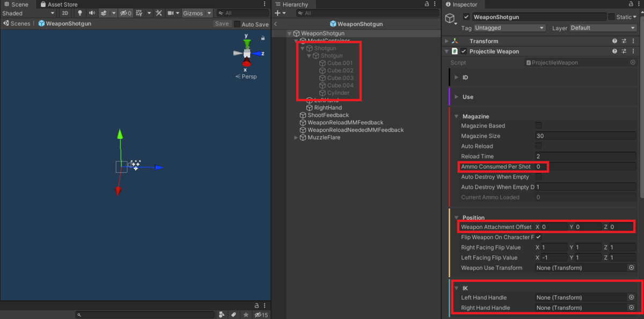The image size is (644, 319).
Task: Open Transform presets sliders icon
Action: click(625, 41)
